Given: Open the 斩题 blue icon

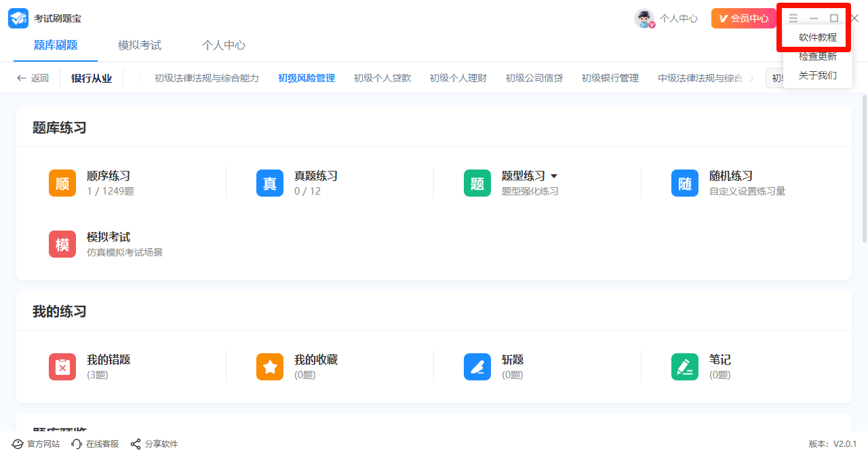Looking at the screenshot, I should [x=477, y=367].
